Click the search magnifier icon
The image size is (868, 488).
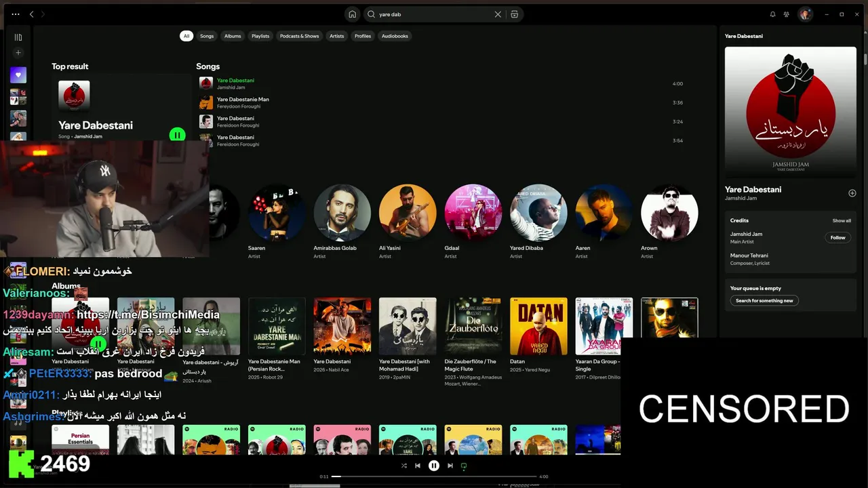click(x=371, y=14)
